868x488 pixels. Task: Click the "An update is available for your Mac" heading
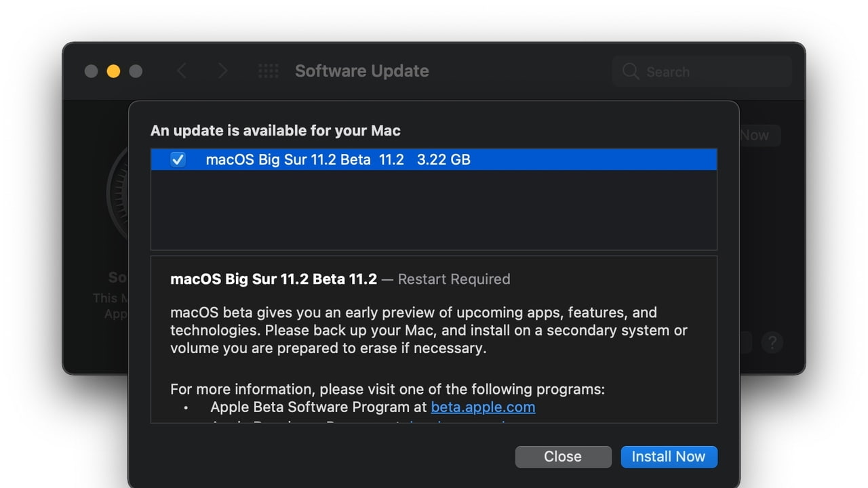pyautogui.click(x=275, y=131)
